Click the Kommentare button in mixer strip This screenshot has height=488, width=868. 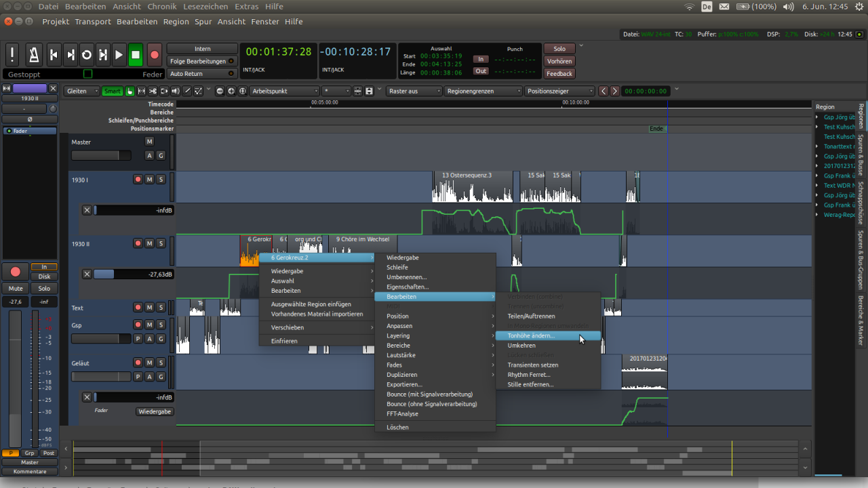[x=30, y=472]
